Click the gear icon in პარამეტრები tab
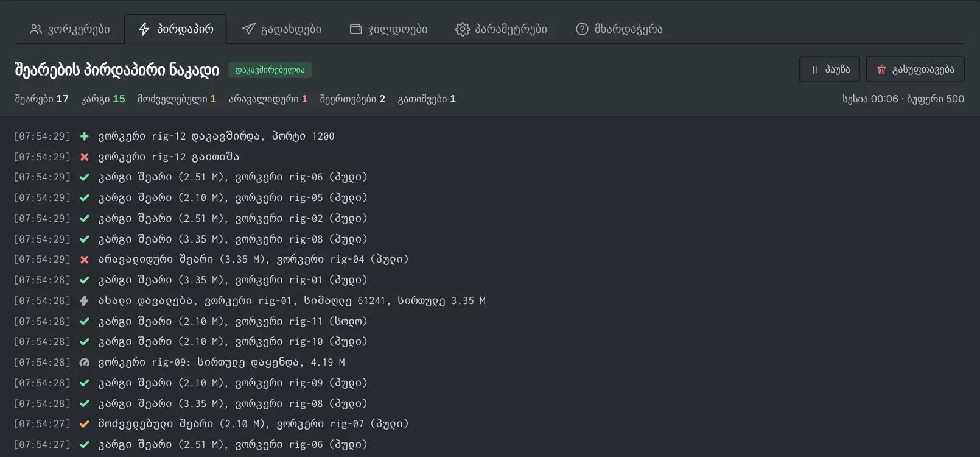980x457 pixels. [x=463, y=29]
